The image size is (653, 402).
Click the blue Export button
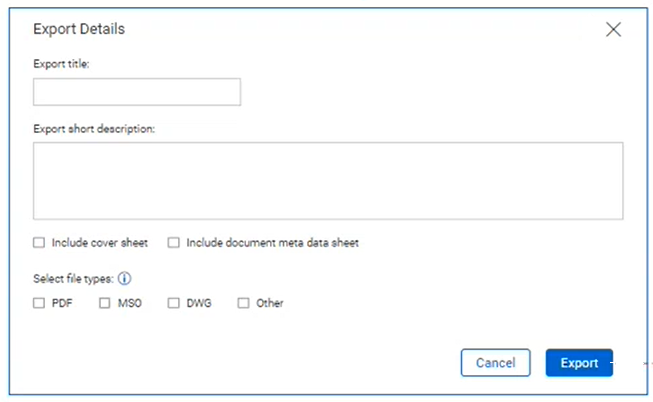[x=579, y=363]
